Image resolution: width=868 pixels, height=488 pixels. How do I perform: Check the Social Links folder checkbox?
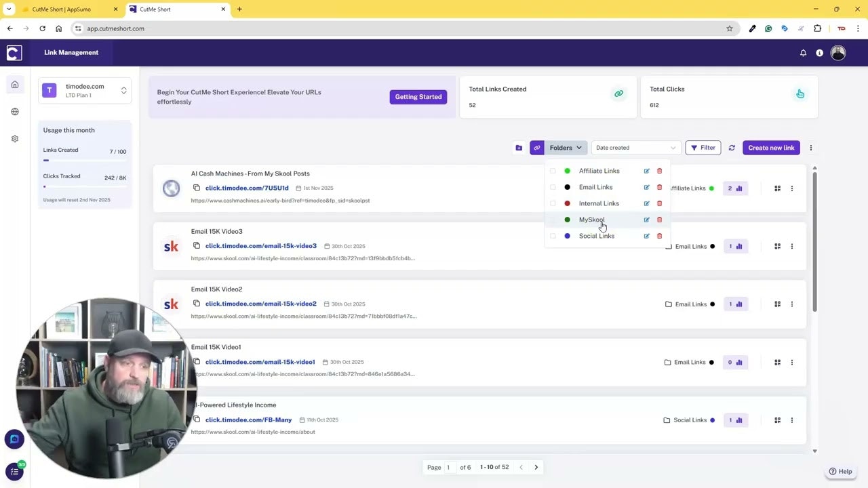click(553, 236)
